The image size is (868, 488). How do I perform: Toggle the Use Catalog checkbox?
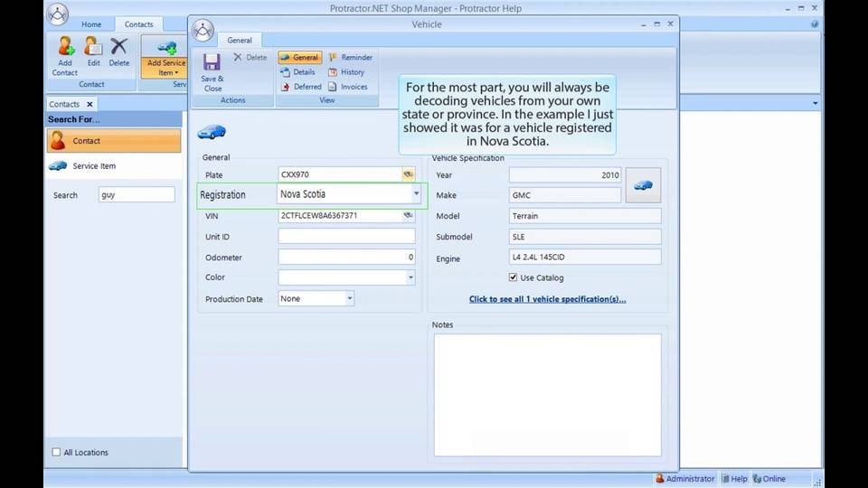point(513,277)
